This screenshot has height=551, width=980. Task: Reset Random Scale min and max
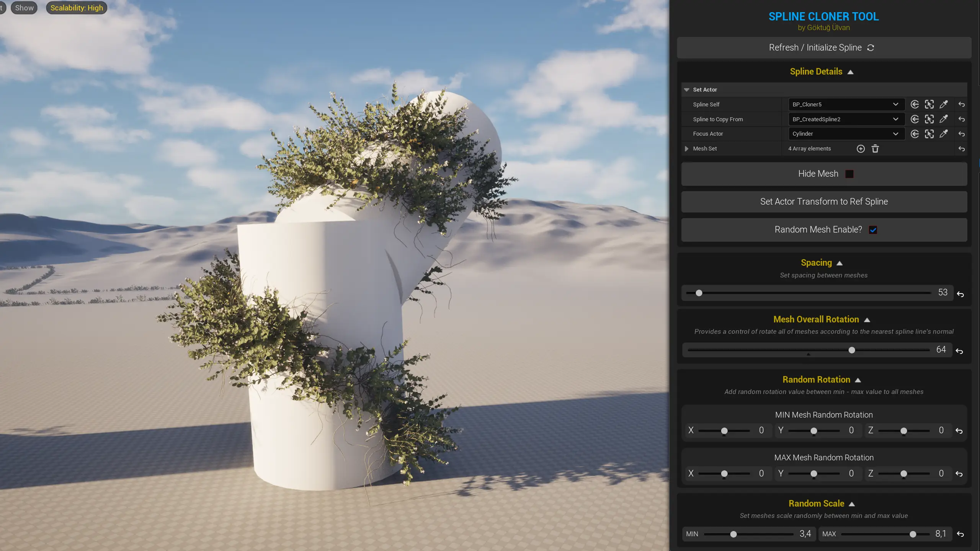[960, 534]
